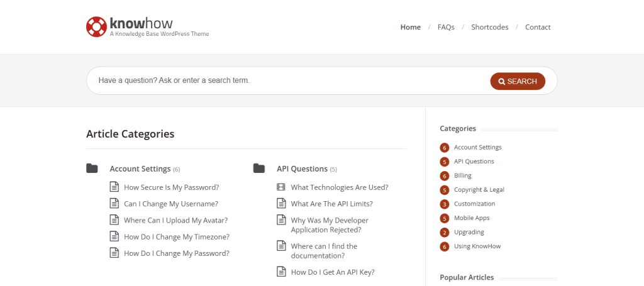Open the Shortcodes menu item
Screen dimensions: 644x286
tap(489, 27)
